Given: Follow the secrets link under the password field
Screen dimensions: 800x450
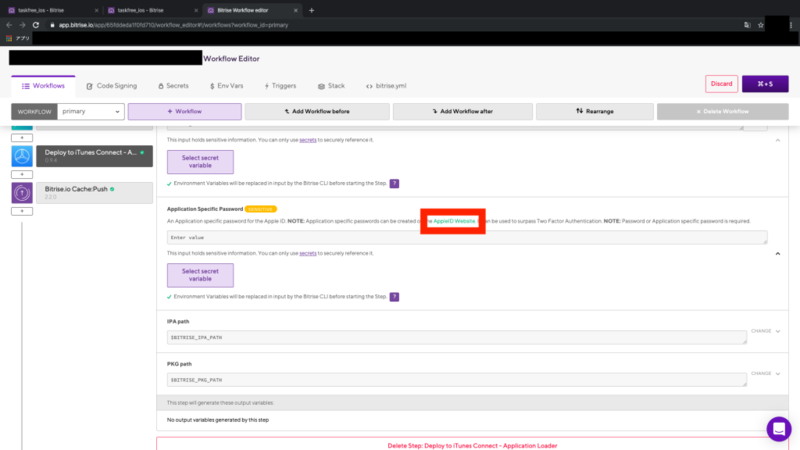Looking at the screenshot, I should [x=308, y=253].
